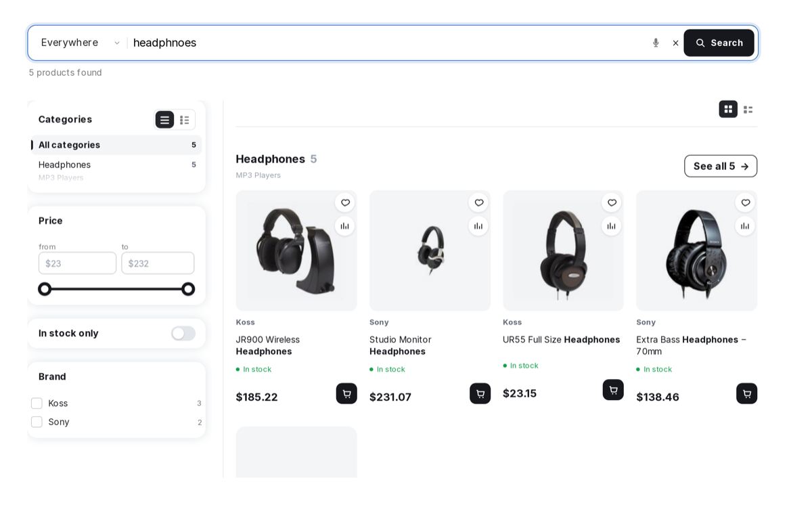Clear the search field with X icon
The image size is (812, 505).
(675, 43)
